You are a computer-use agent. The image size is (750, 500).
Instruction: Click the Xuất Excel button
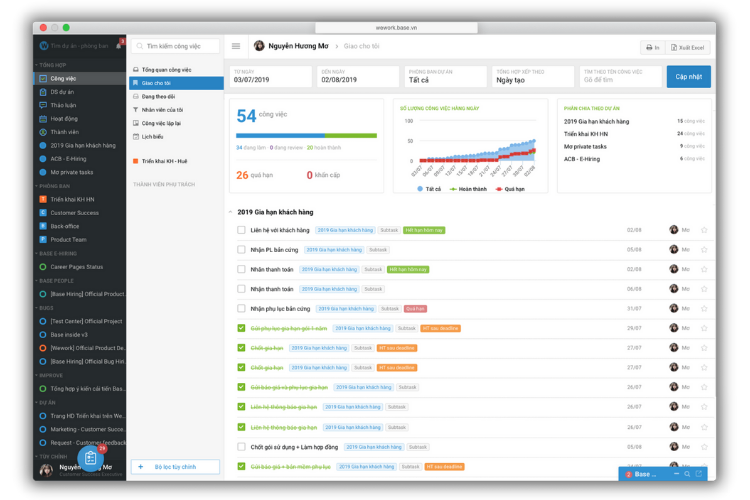point(690,47)
